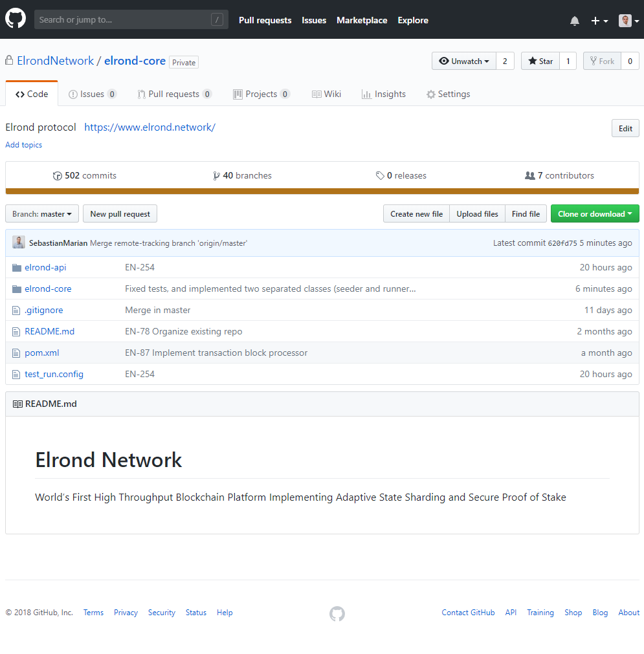Open API link in the footer
The image size is (644, 654).
(x=511, y=613)
